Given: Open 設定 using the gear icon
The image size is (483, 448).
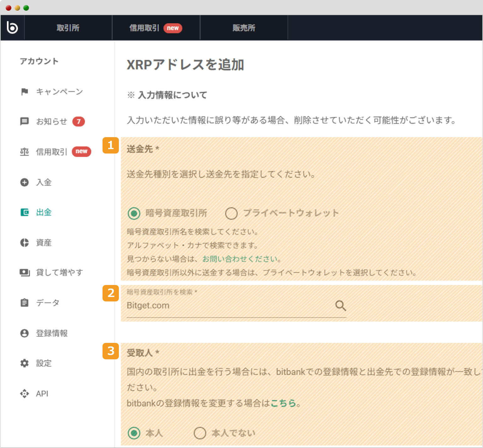Looking at the screenshot, I should [25, 363].
